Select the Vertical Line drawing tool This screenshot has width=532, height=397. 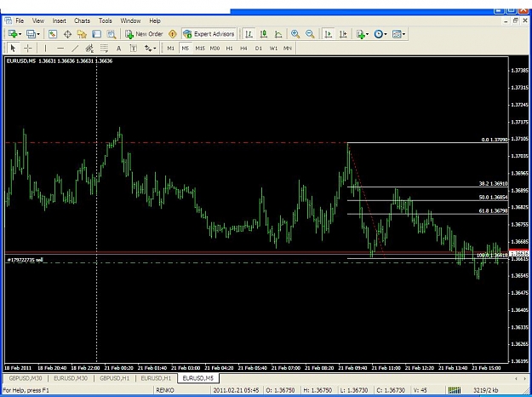[45, 49]
